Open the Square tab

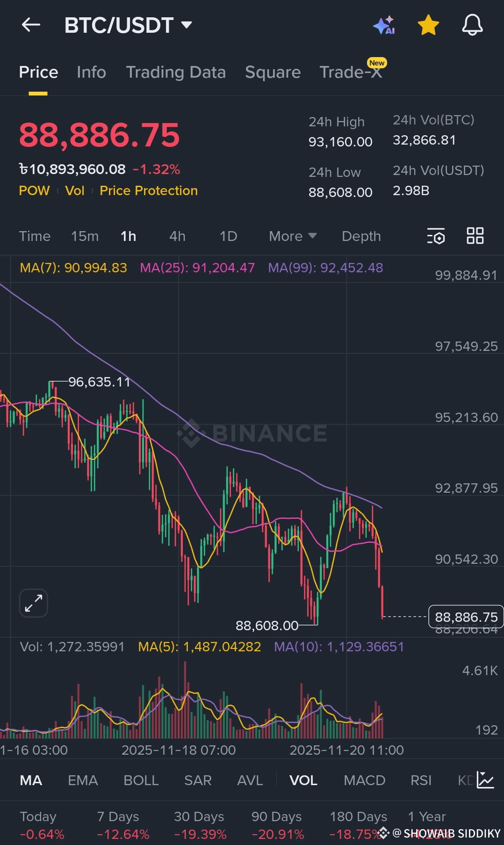[x=273, y=72]
